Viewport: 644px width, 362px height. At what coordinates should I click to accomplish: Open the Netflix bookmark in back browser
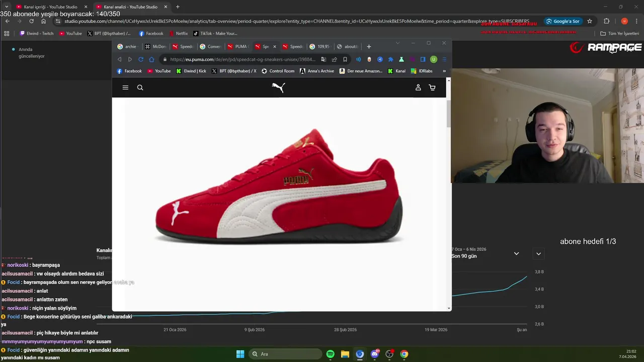(178, 33)
